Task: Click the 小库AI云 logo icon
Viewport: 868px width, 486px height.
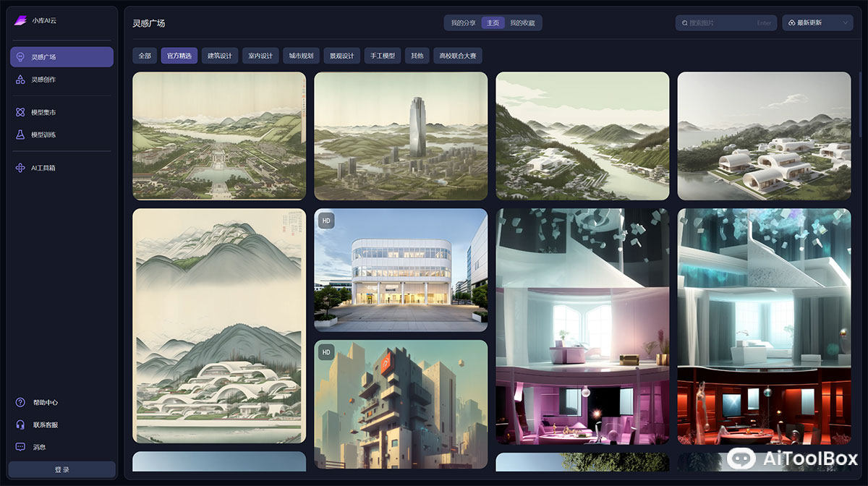Action: pyautogui.click(x=21, y=20)
